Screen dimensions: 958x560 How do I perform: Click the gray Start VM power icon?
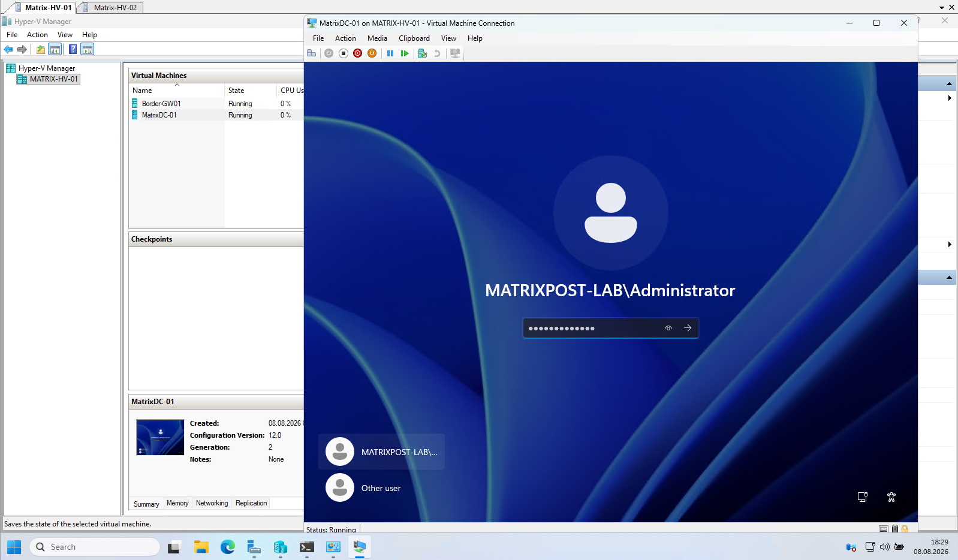click(329, 53)
